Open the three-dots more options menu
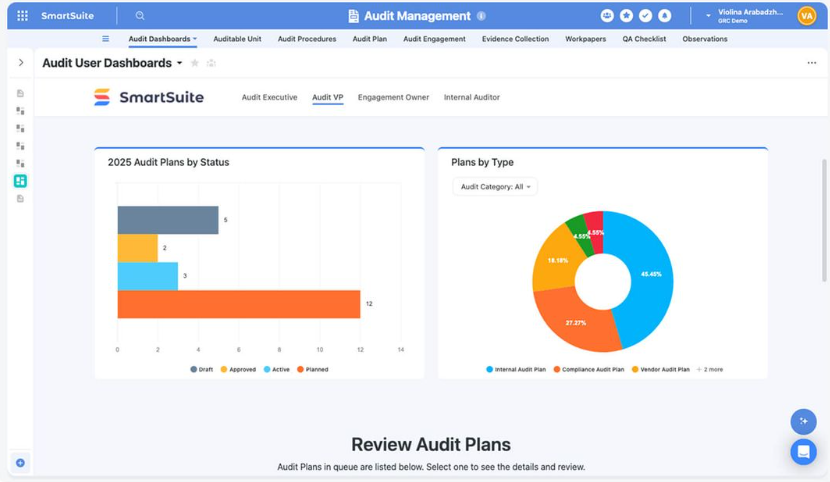This screenshot has width=830, height=482. click(x=811, y=63)
